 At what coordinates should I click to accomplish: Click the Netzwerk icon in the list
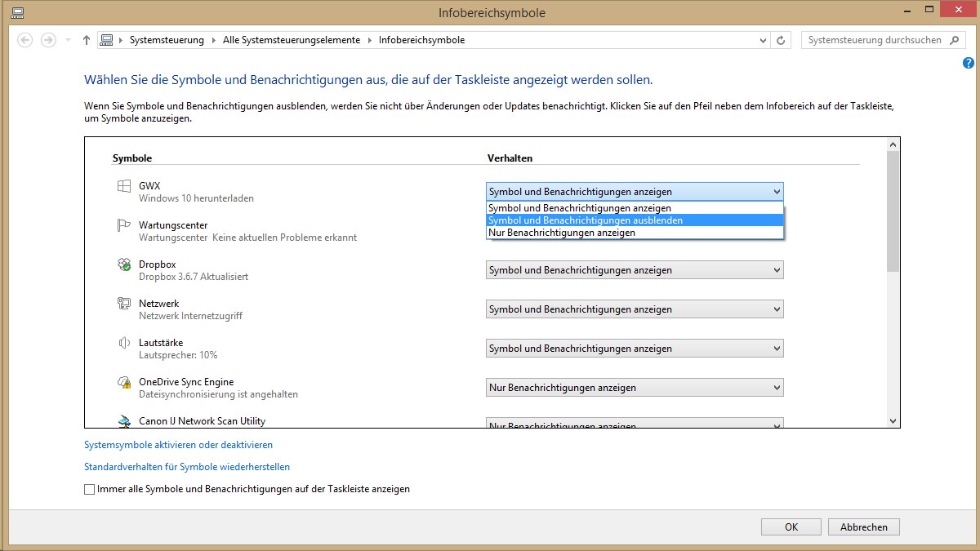pos(124,304)
